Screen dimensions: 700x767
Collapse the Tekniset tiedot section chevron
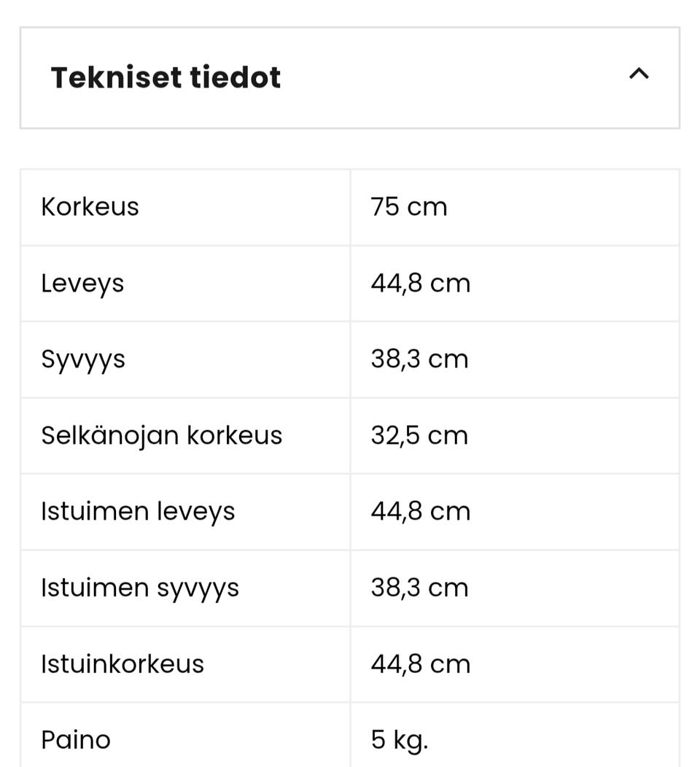point(639,74)
